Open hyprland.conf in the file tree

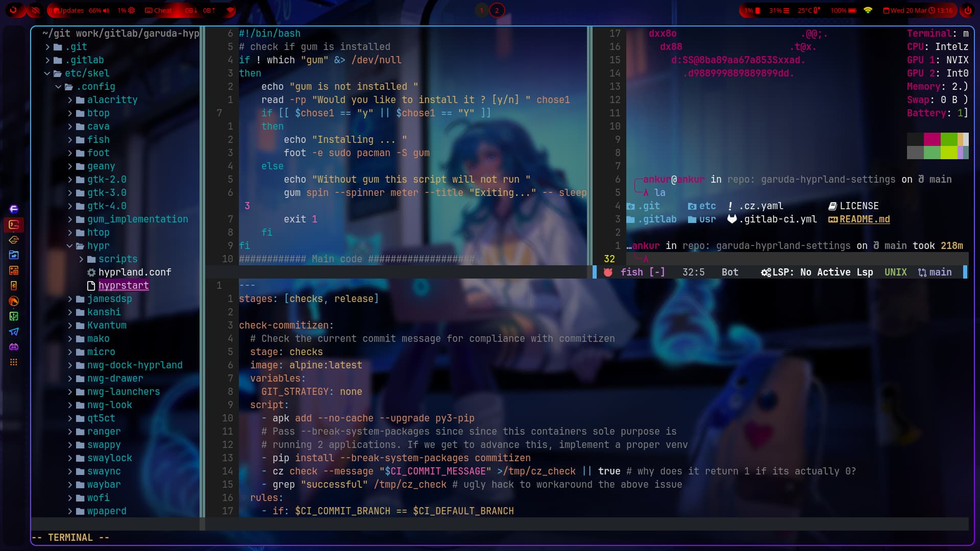(134, 272)
